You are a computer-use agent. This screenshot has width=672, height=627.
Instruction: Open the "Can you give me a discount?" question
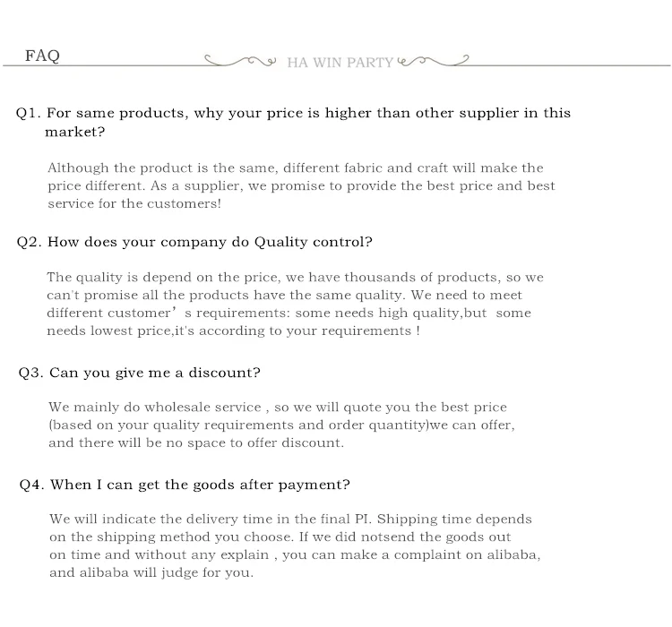point(155,373)
